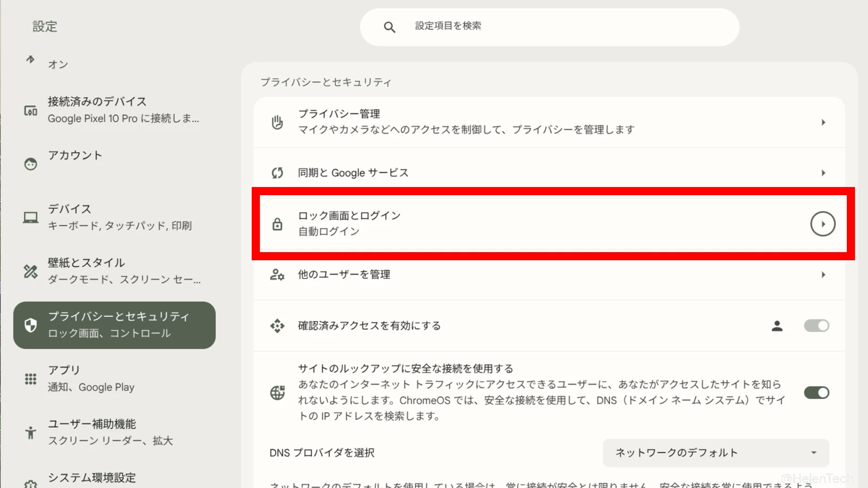
Task: Open the アカウント section in sidebar
Action: click(75, 156)
